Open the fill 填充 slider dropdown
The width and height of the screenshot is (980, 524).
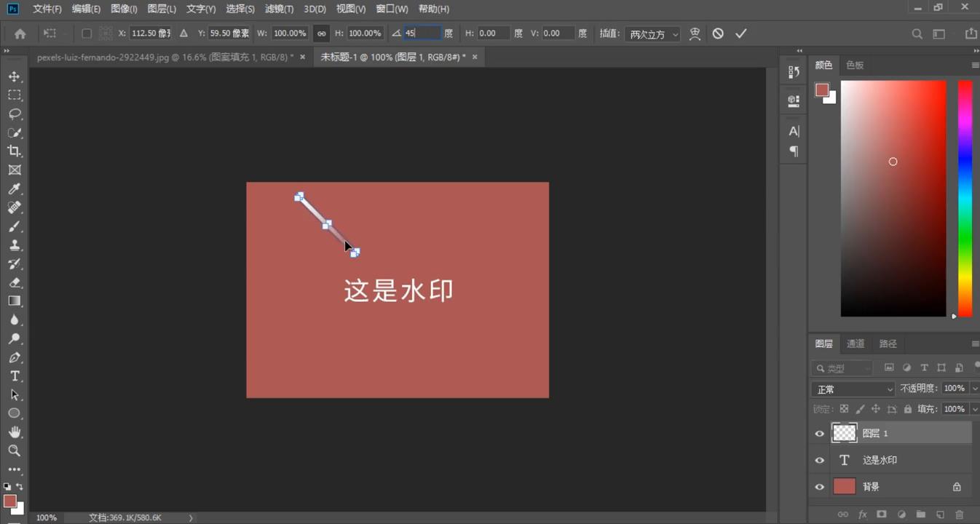975,409
